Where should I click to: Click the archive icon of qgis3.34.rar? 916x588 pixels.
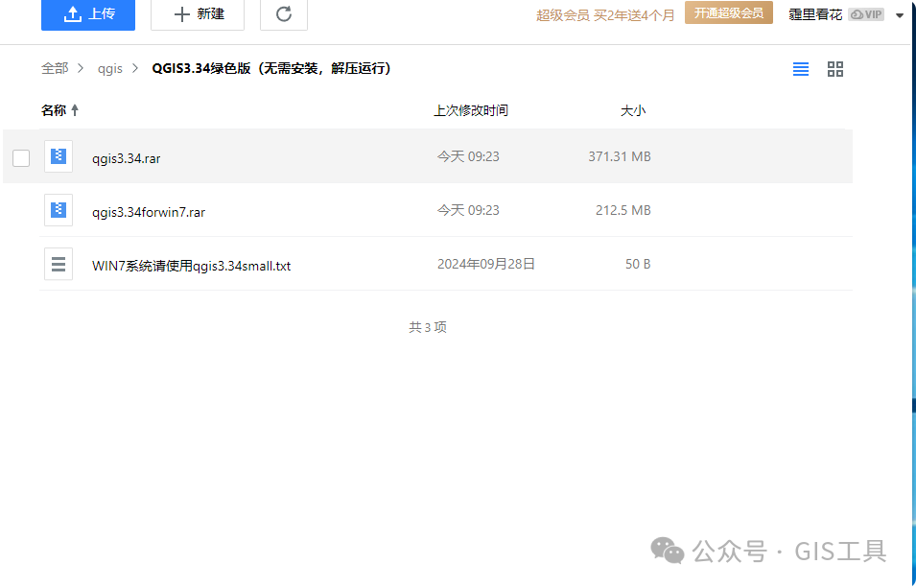(x=59, y=156)
